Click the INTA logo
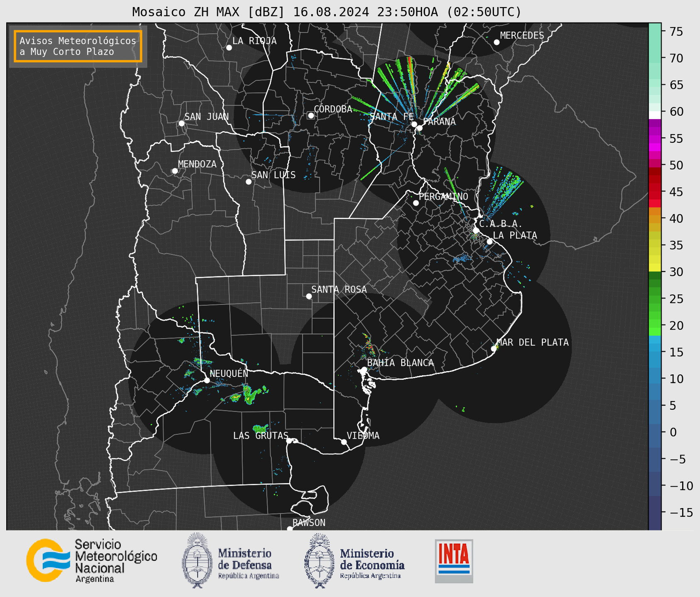 (454, 561)
